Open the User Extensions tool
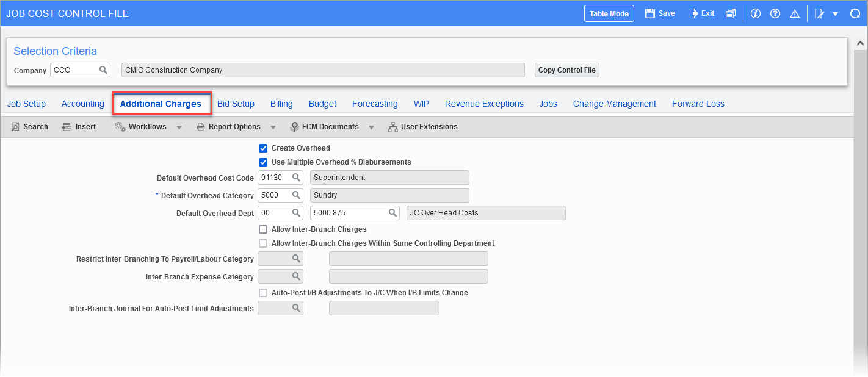The height and width of the screenshot is (377, 868). click(x=423, y=126)
